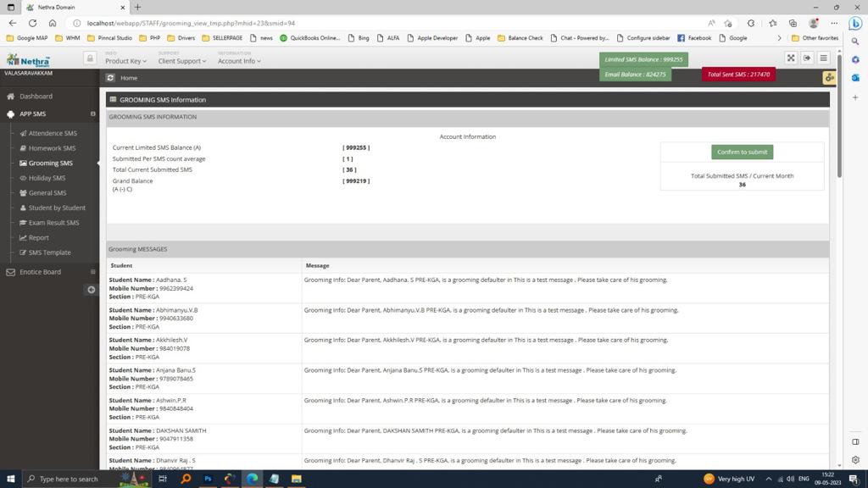This screenshot has height=488, width=868.
Task: Select Grooming SMS in the sidebar
Action: coord(46,164)
